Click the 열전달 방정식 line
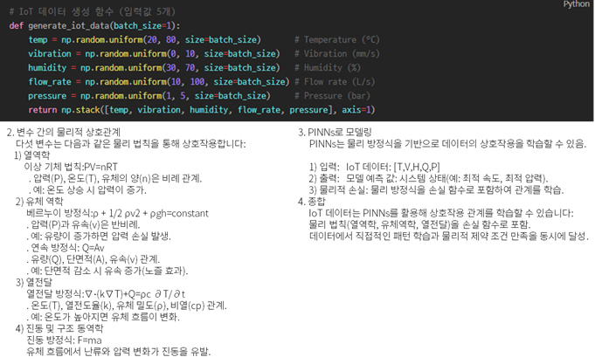The image size is (595, 364). [x=106, y=294]
